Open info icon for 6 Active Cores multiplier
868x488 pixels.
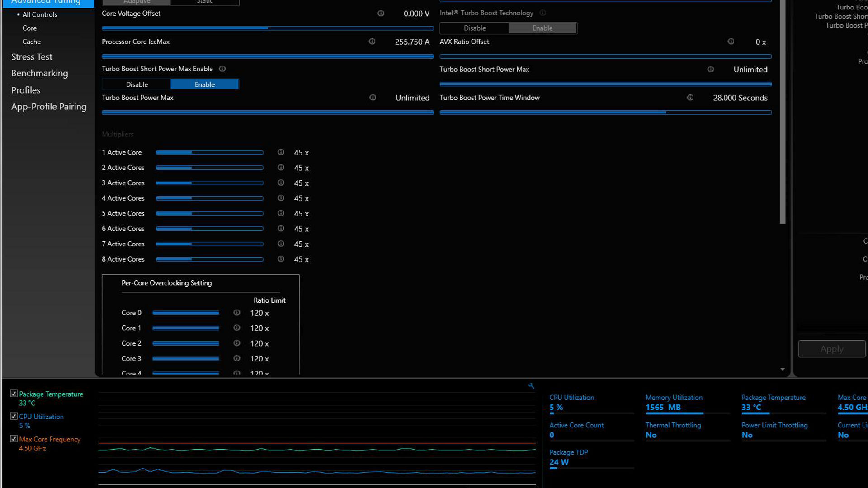(x=281, y=229)
